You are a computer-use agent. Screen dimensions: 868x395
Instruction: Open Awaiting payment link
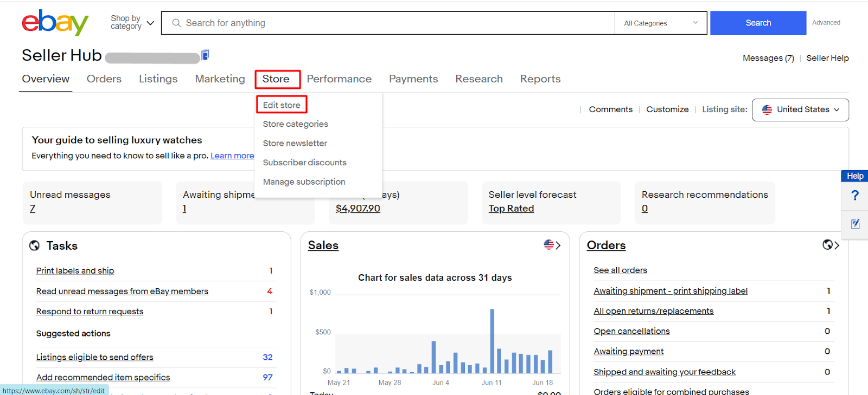pyautogui.click(x=629, y=352)
